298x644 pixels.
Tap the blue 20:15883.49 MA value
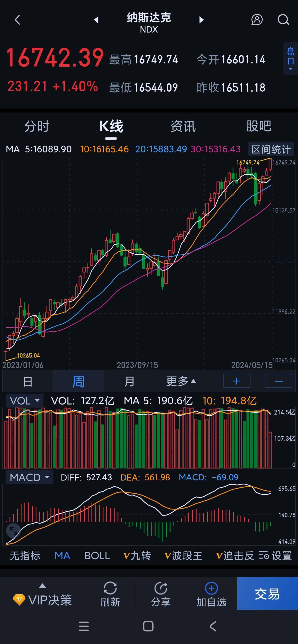161,149
